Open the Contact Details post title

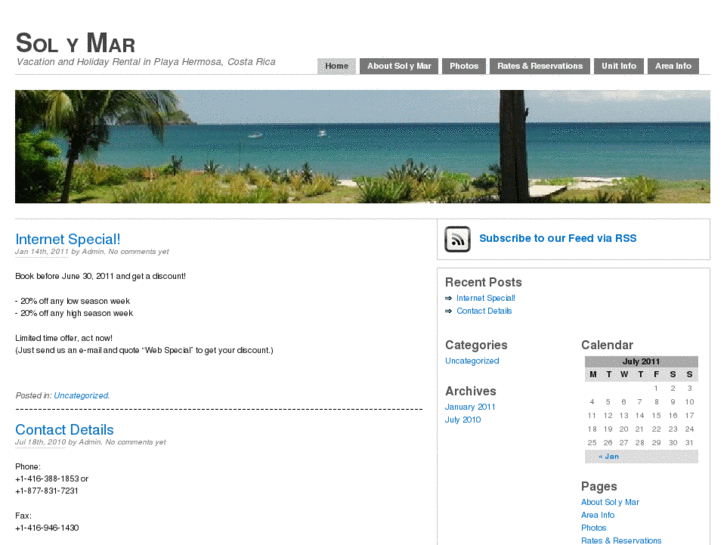(x=64, y=430)
